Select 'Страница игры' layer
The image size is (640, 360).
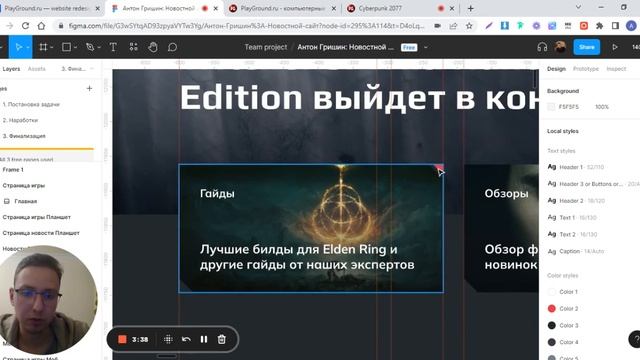point(24,186)
